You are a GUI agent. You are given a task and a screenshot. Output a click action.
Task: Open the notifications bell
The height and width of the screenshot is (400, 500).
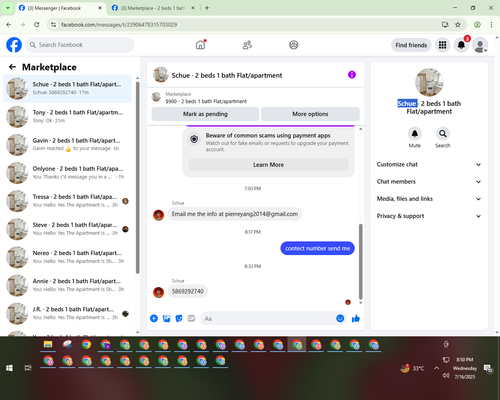tap(461, 45)
